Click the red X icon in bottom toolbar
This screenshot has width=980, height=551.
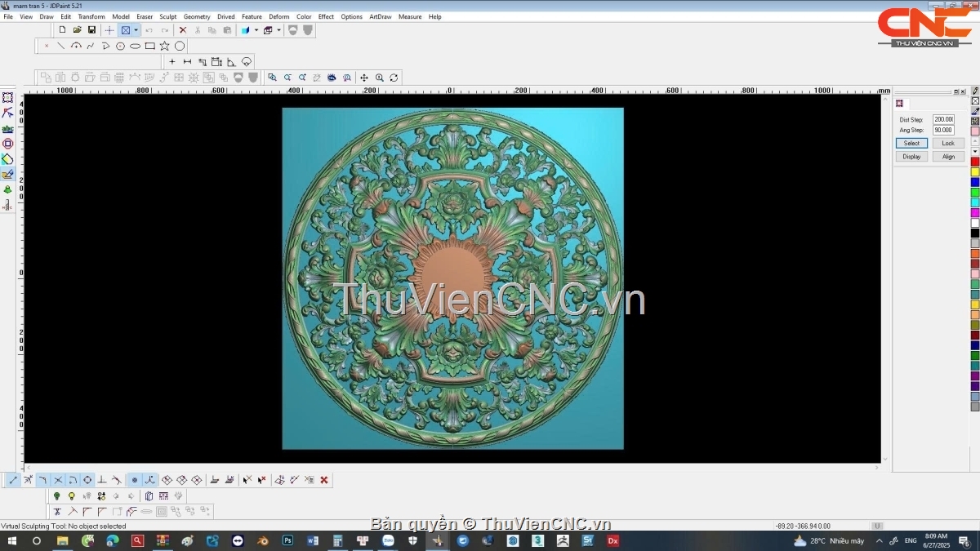[324, 480]
